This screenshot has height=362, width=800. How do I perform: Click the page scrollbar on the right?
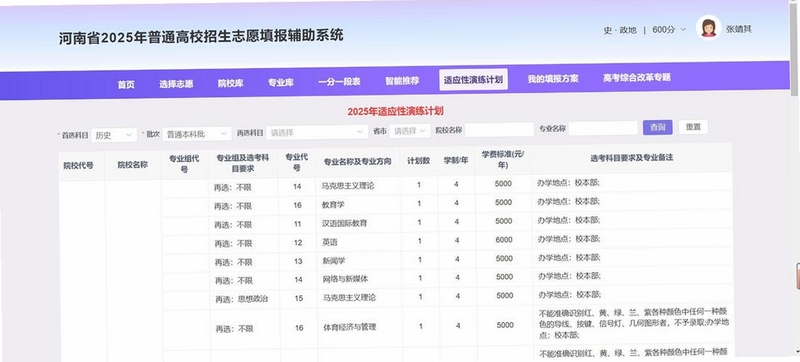tap(795, 51)
